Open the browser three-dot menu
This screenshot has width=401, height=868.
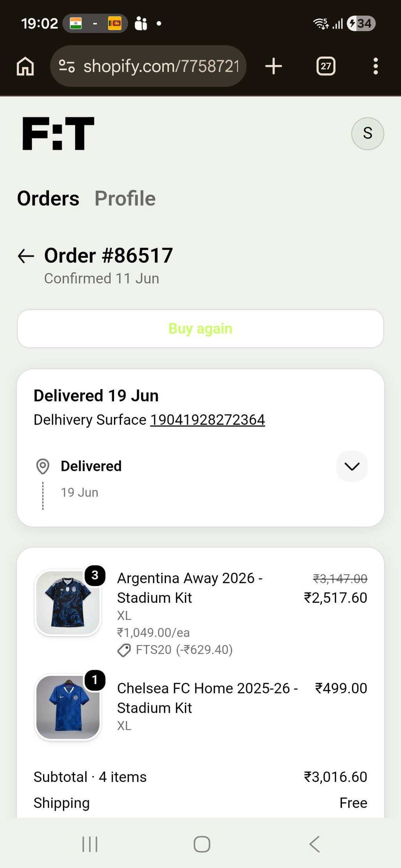pyautogui.click(x=376, y=66)
